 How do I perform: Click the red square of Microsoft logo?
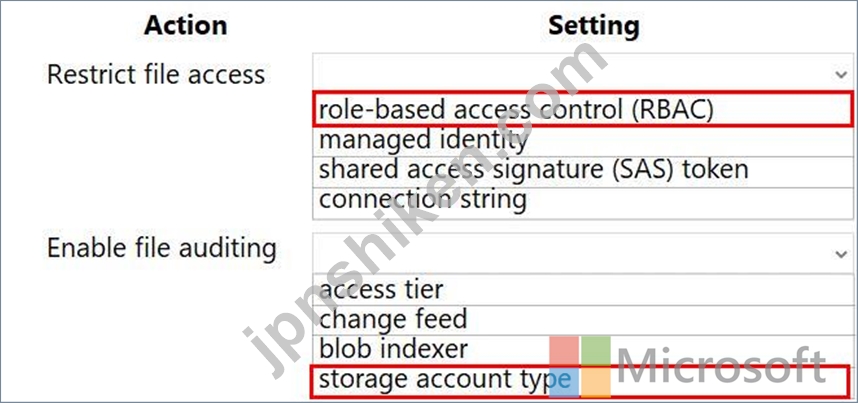pyautogui.click(x=564, y=350)
